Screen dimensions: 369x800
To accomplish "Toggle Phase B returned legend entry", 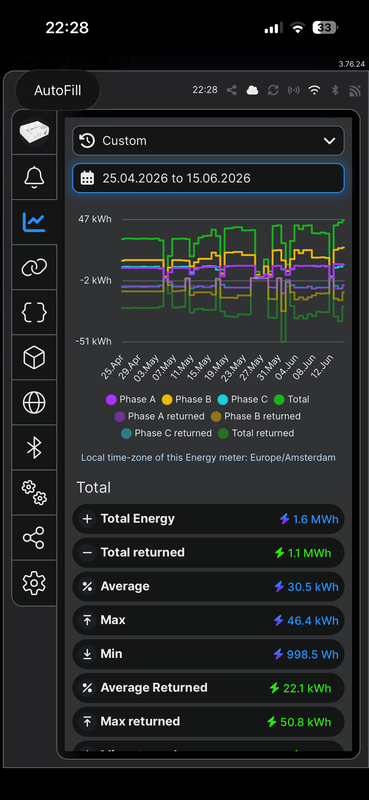I will (256, 416).
